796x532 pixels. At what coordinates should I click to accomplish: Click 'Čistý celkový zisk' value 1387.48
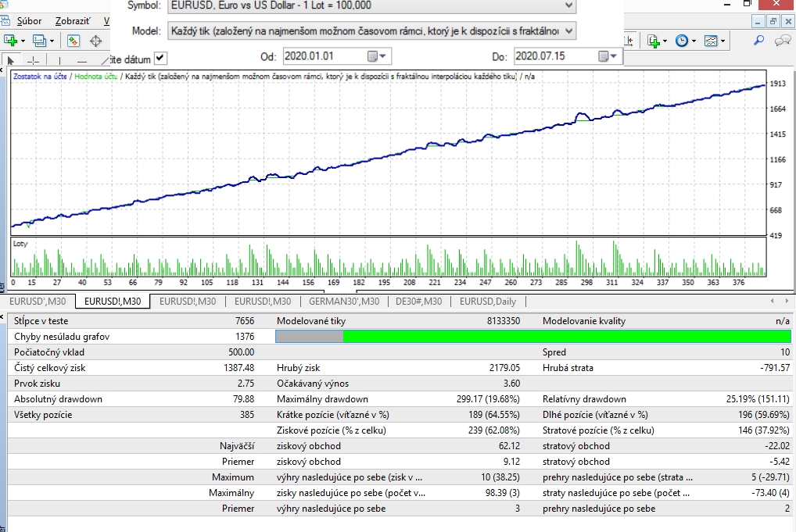[239, 368]
